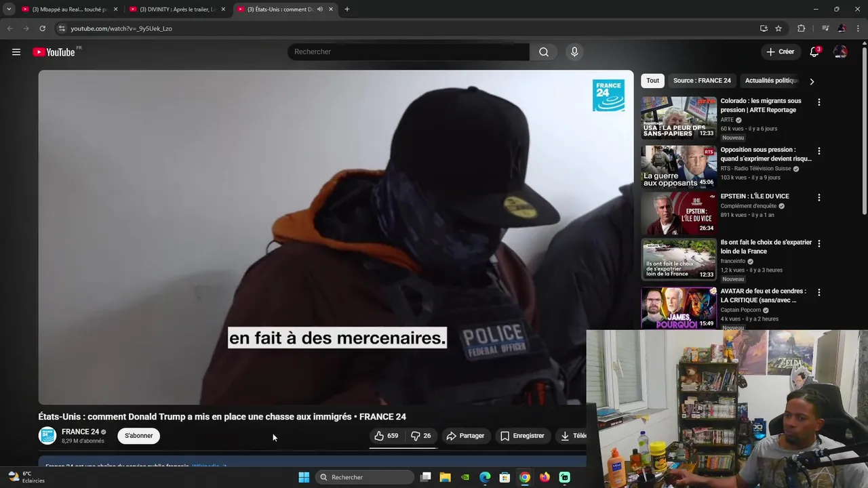Open the Colorado ARTE Reportage thumbnail
Image resolution: width=868 pixels, height=488 pixels.
(x=679, y=118)
